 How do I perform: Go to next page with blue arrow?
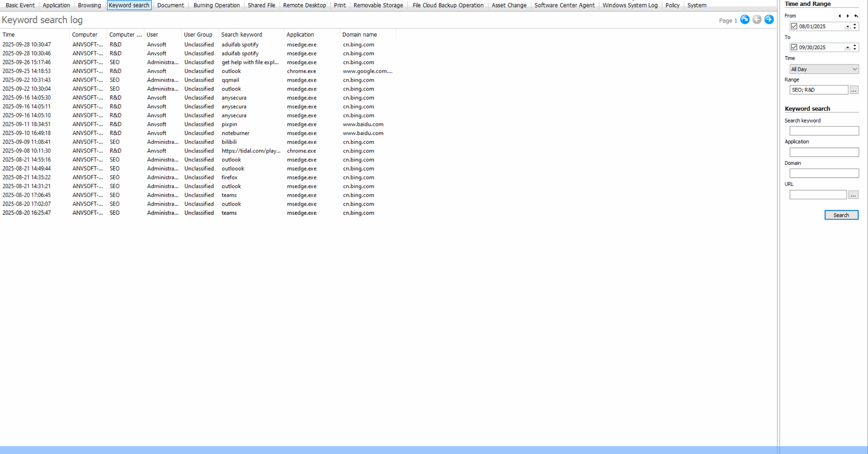(x=769, y=20)
